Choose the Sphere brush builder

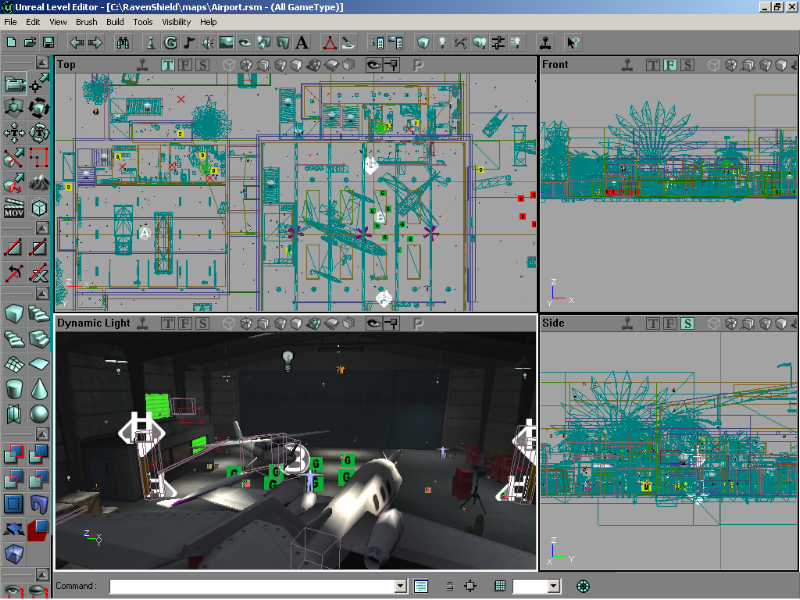point(39,414)
